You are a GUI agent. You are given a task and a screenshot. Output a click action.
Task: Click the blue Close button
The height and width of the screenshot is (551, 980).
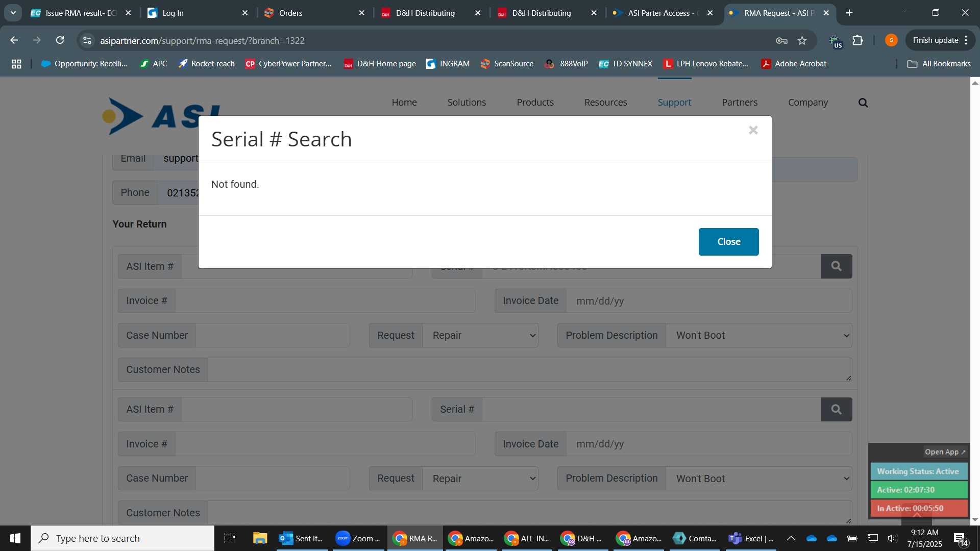click(x=728, y=241)
